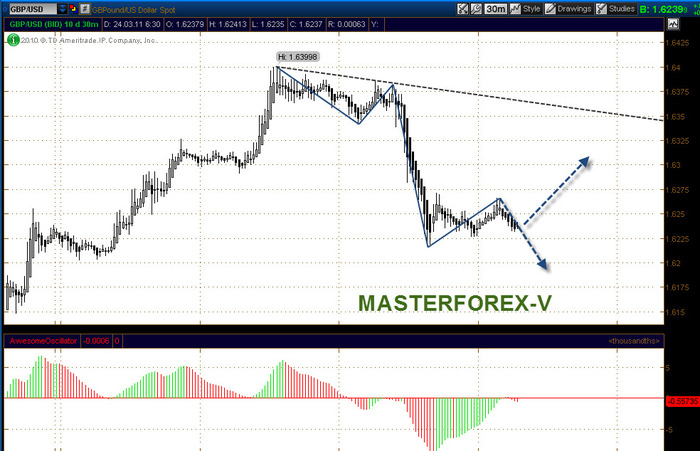Open the 30m timeframe selector
Image resolution: width=700 pixels, height=451 pixels.
point(496,9)
